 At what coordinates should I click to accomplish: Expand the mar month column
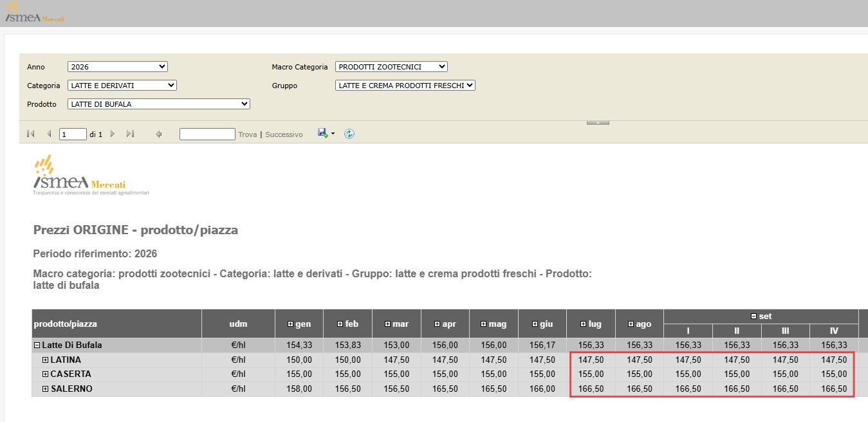tap(387, 324)
